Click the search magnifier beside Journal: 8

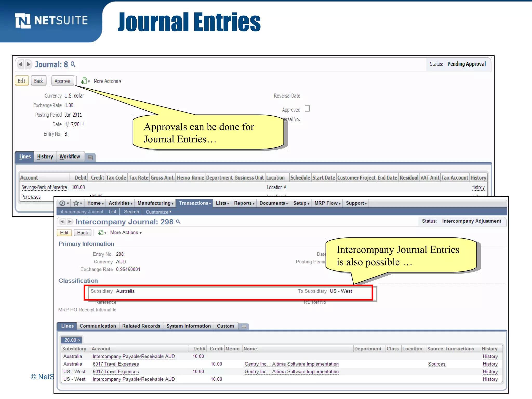73,64
